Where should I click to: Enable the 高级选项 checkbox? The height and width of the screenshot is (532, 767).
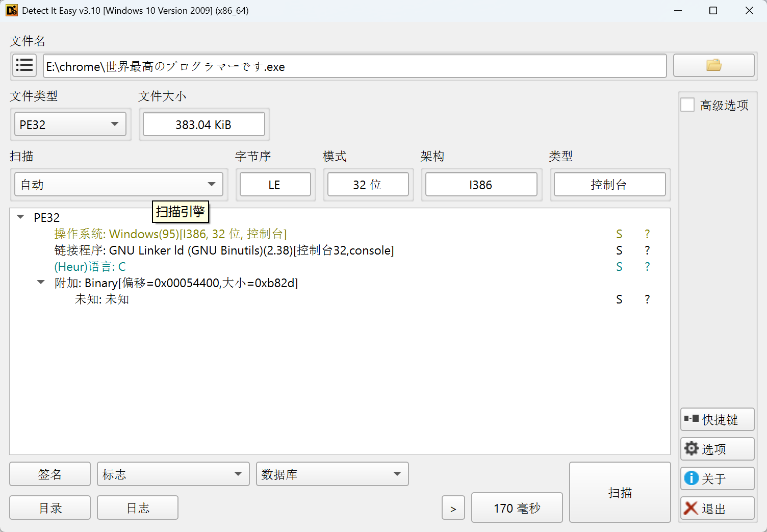688,105
